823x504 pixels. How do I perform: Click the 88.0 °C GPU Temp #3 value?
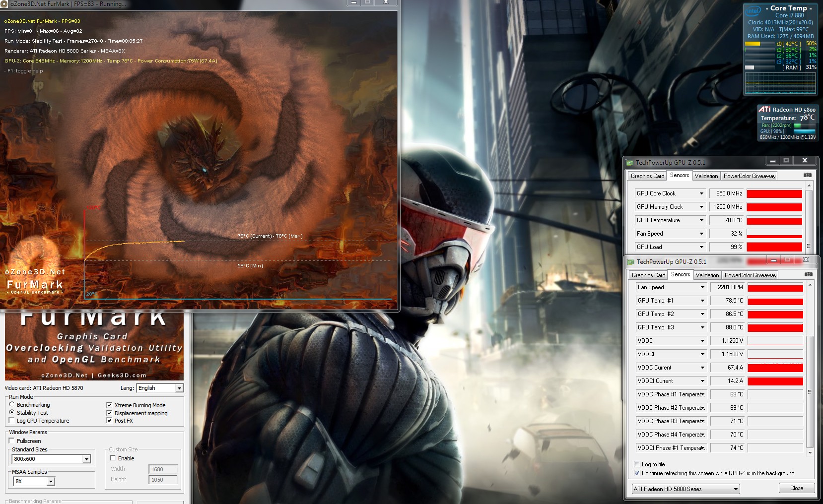(728, 327)
